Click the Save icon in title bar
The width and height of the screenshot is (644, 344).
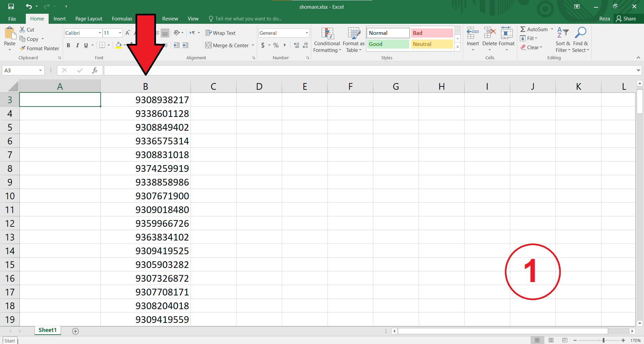11,6
